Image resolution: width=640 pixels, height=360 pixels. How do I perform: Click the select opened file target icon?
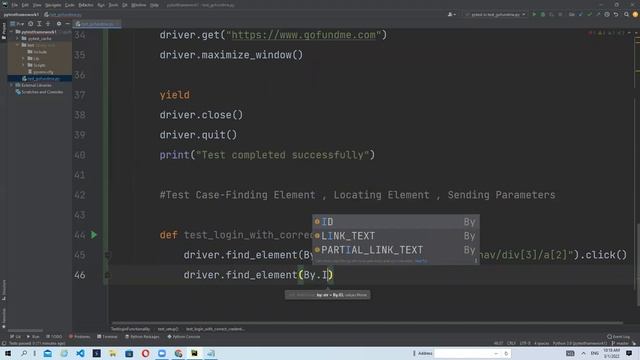[x=31, y=24]
